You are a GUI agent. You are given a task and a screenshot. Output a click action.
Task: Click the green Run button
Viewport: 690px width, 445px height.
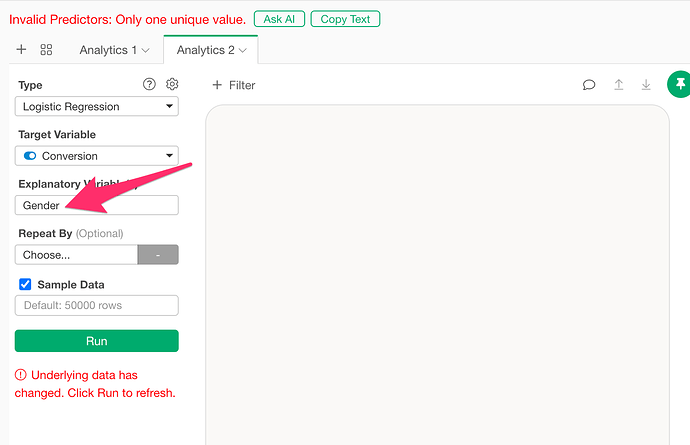[x=97, y=341]
